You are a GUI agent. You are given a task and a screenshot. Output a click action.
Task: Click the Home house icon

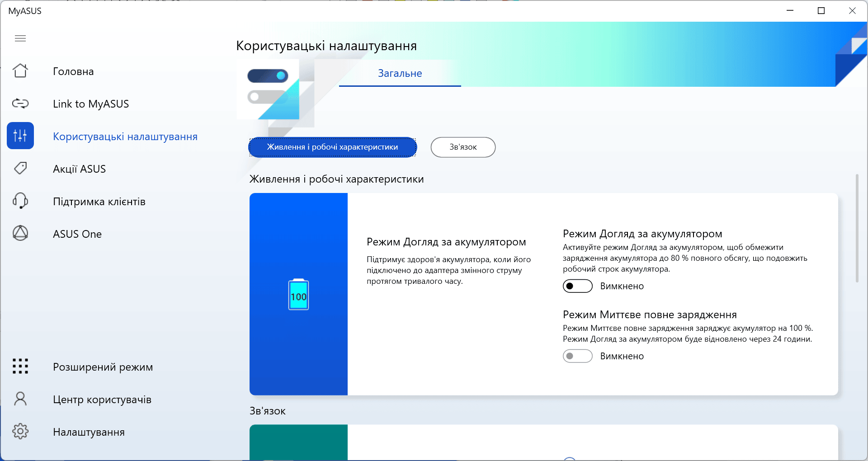coord(20,71)
